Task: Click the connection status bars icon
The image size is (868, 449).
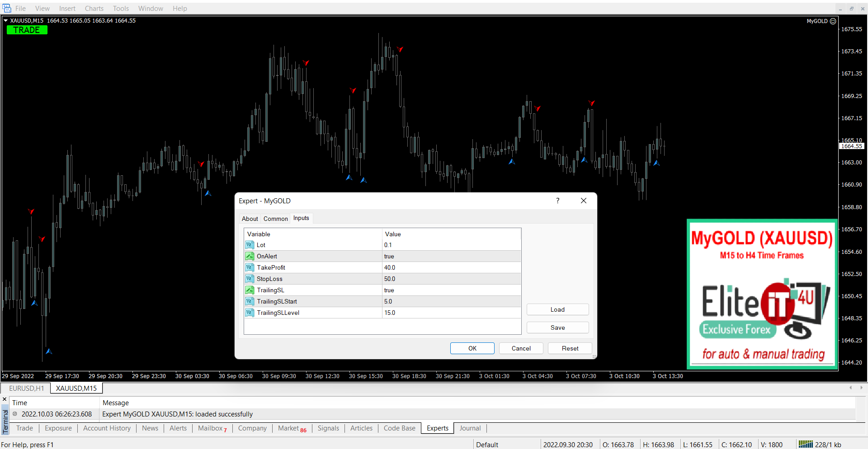Action: (x=805, y=444)
